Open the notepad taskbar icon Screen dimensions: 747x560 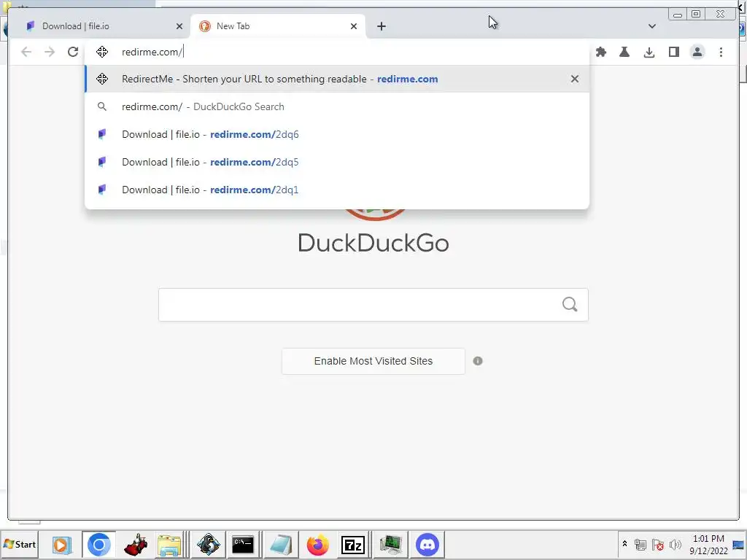(x=281, y=544)
